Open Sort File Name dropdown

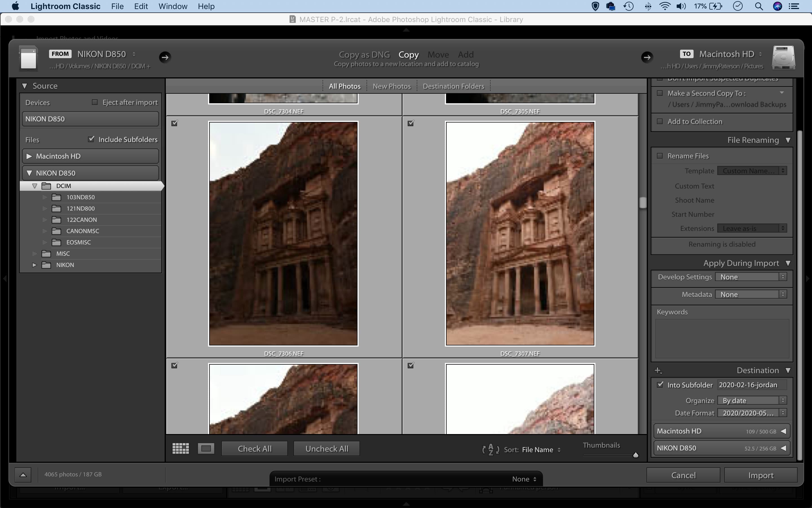[x=541, y=450]
